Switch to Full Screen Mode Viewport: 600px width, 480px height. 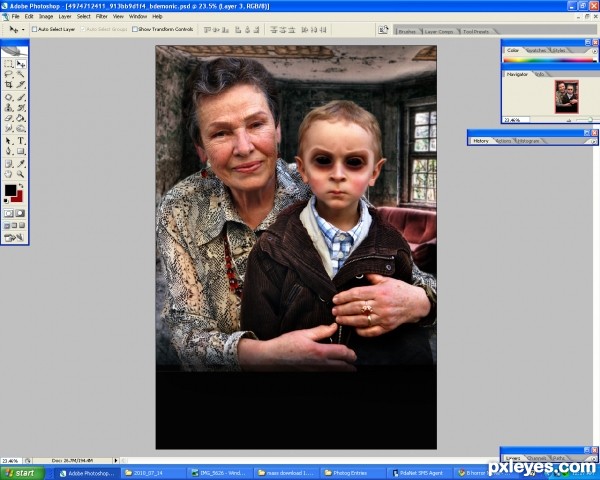pos(22,226)
